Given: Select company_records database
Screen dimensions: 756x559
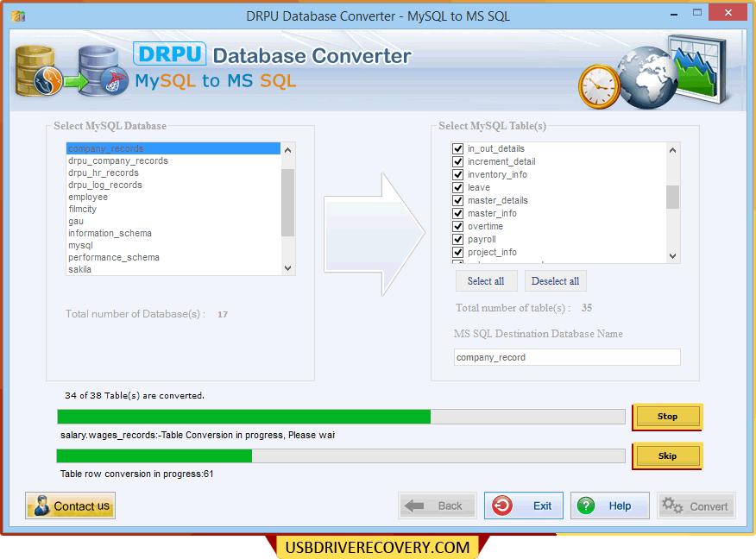Looking at the screenshot, I should 173,148.
